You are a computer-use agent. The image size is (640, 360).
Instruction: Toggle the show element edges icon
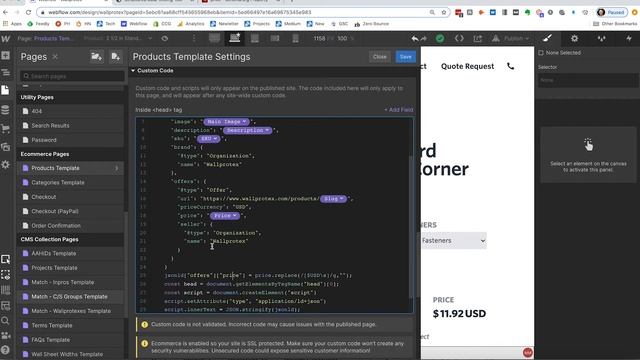[x=6, y=275]
